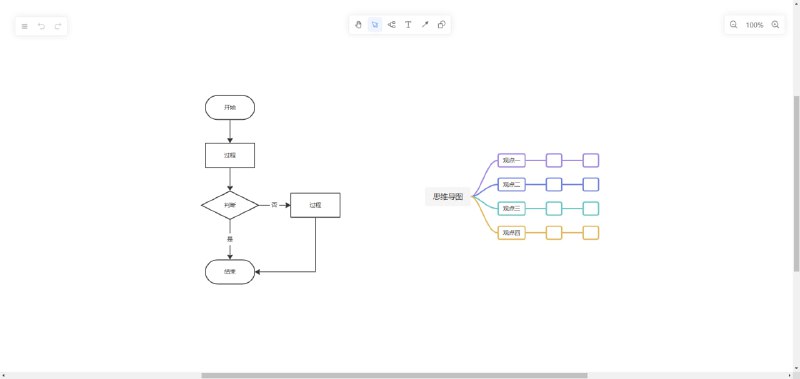Select the process rectangle right of the diamond
Screen dimensions: 800x379
(315, 205)
